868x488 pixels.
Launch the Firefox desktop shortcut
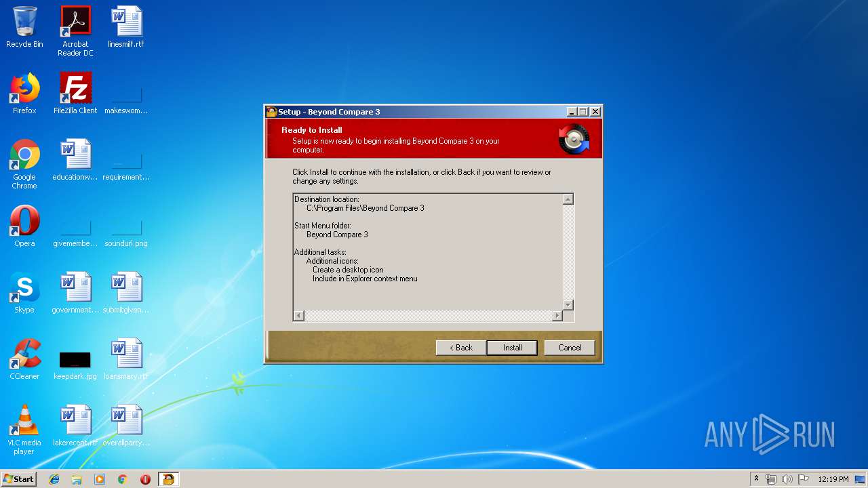tap(24, 94)
